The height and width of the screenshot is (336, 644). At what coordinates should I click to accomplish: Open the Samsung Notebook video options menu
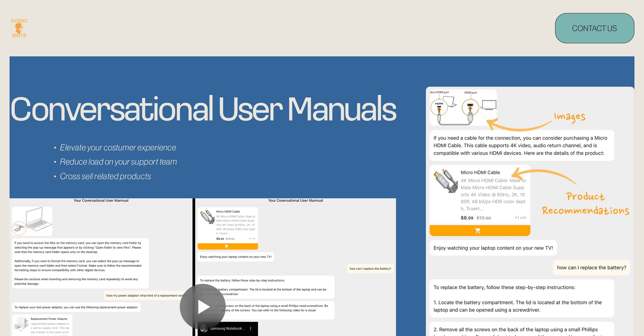251,329
